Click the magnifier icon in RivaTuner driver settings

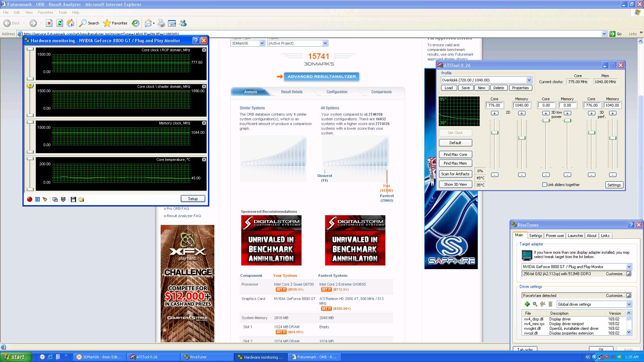(x=535, y=304)
